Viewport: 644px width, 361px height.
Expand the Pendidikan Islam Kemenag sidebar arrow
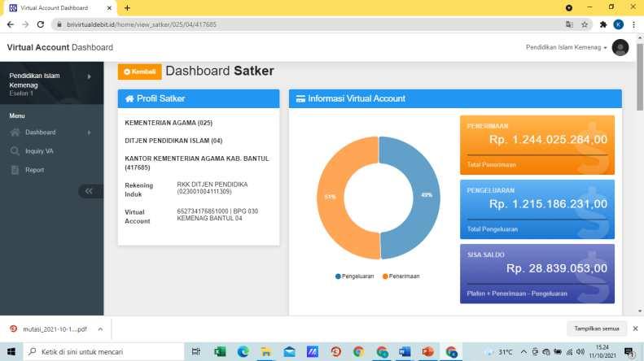(x=89, y=76)
